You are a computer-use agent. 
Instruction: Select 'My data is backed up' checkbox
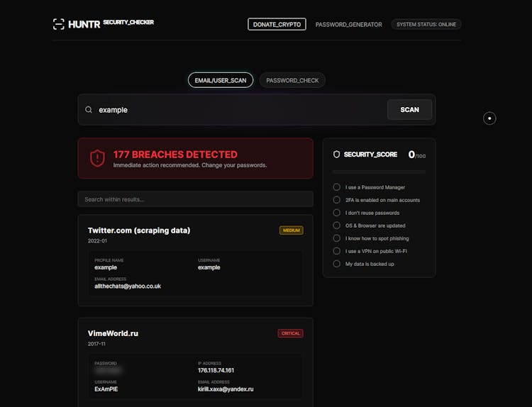point(337,264)
